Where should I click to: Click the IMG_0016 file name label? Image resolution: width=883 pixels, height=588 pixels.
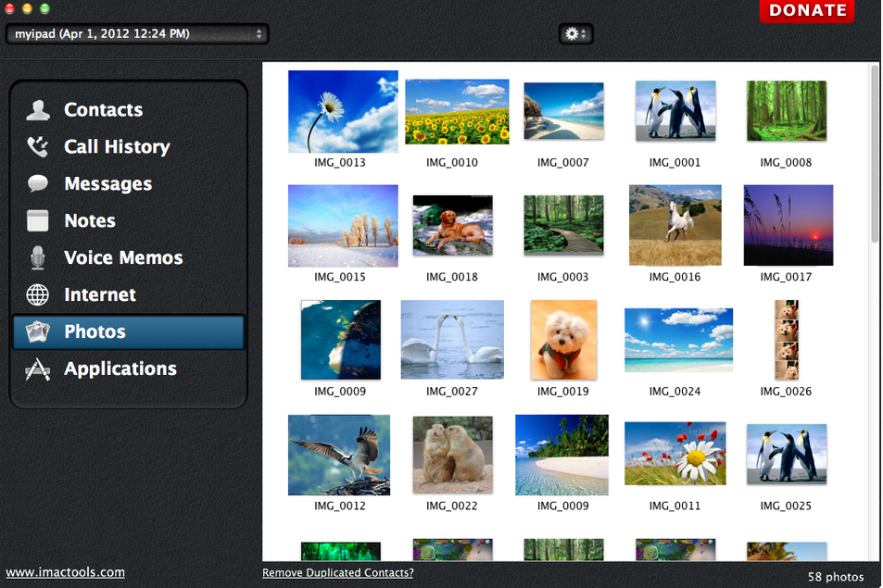pyautogui.click(x=675, y=277)
